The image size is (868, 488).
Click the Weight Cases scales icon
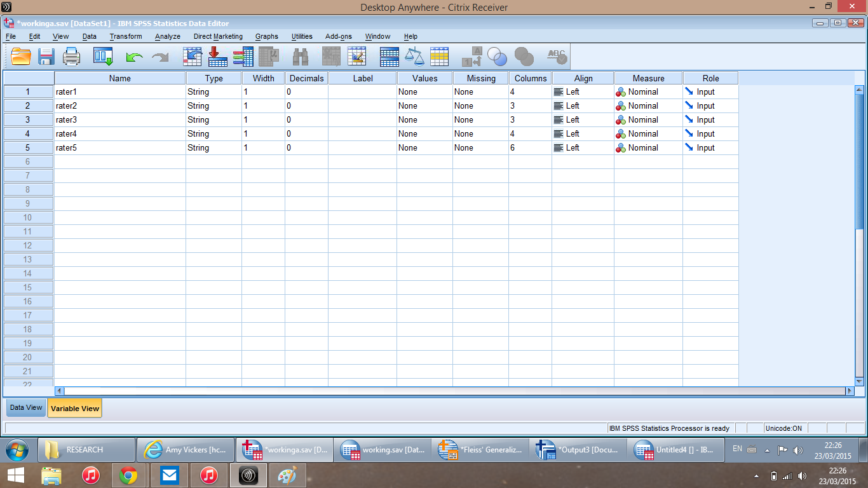coord(414,57)
